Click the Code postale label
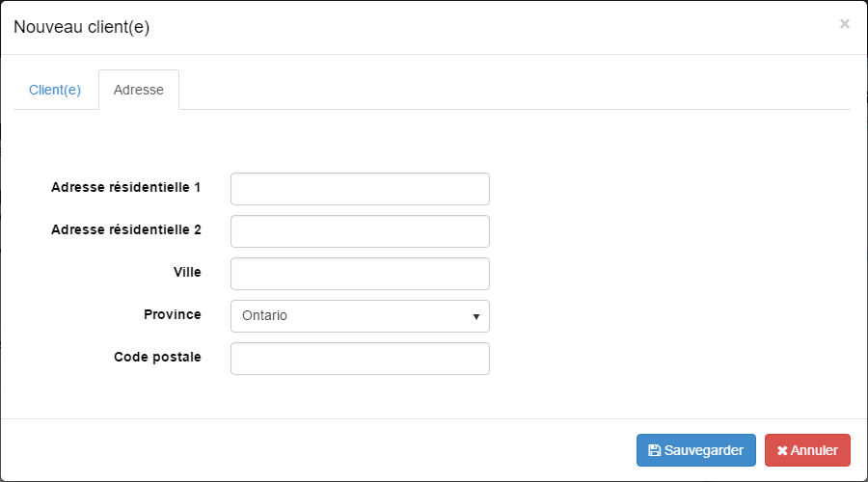868x482 pixels. click(x=157, y=357)
